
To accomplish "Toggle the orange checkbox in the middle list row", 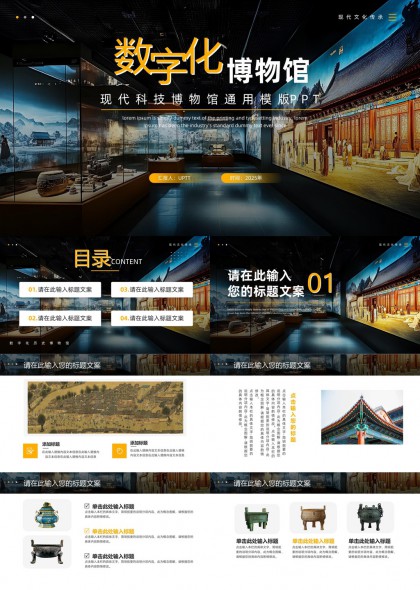I will point(87,531).
